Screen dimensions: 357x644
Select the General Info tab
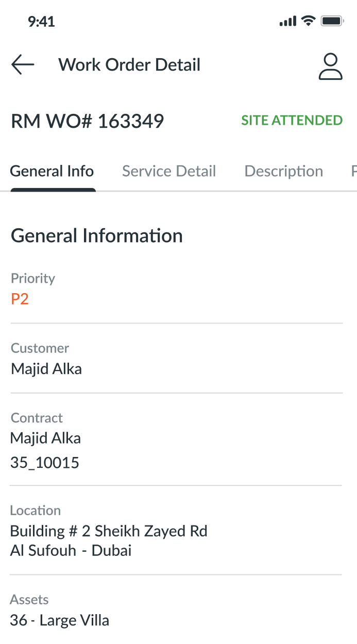(52, 171)
